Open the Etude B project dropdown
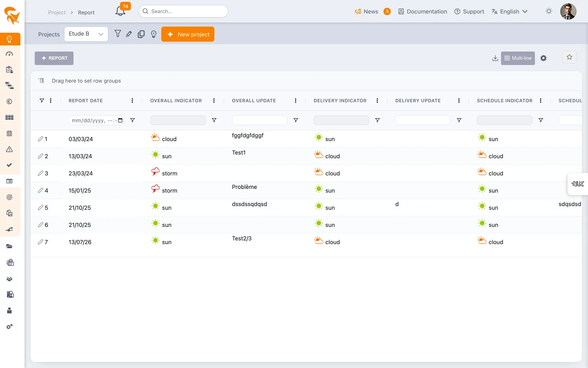 pos(86,34)
